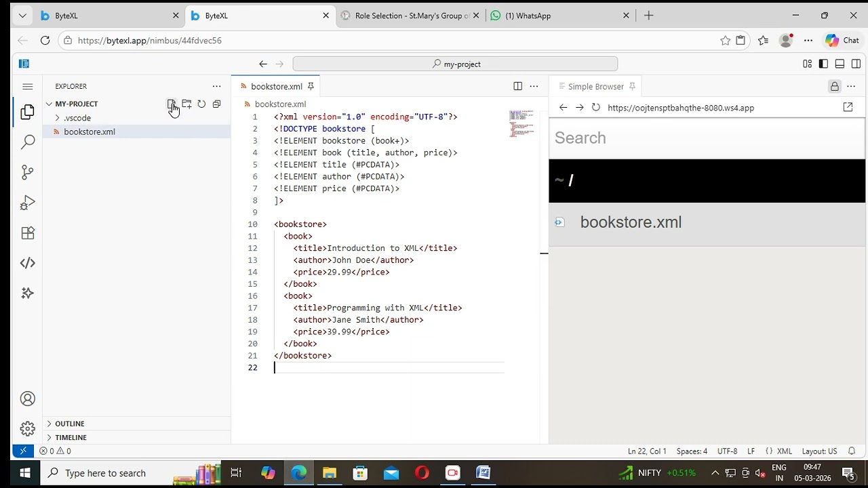
Task: Click Layout: US in status bar
Action: pyautogui.click(x=819, y=451)
